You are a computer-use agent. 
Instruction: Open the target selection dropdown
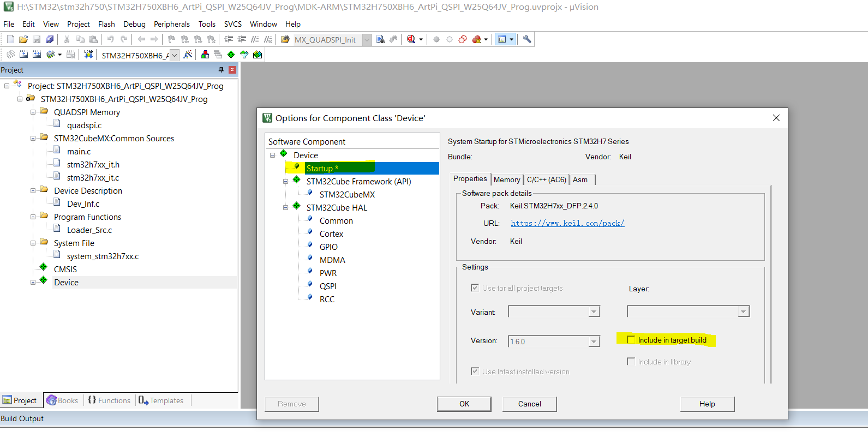coord(174,55)
